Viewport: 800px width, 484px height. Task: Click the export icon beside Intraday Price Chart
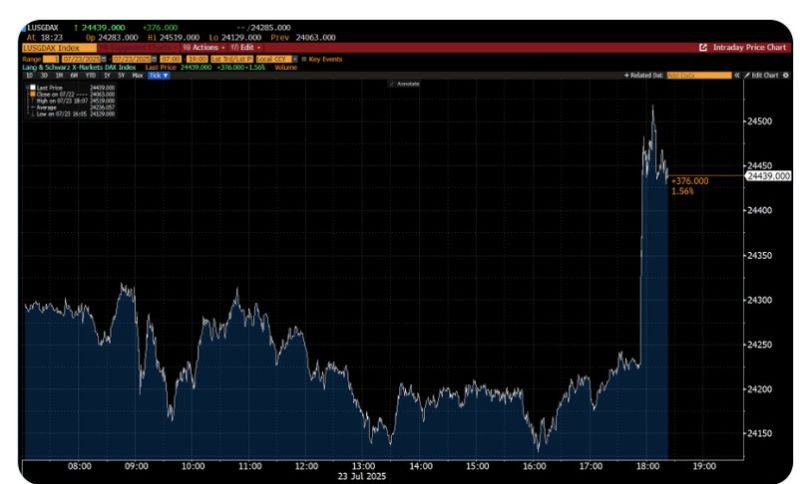pos(703,47)
